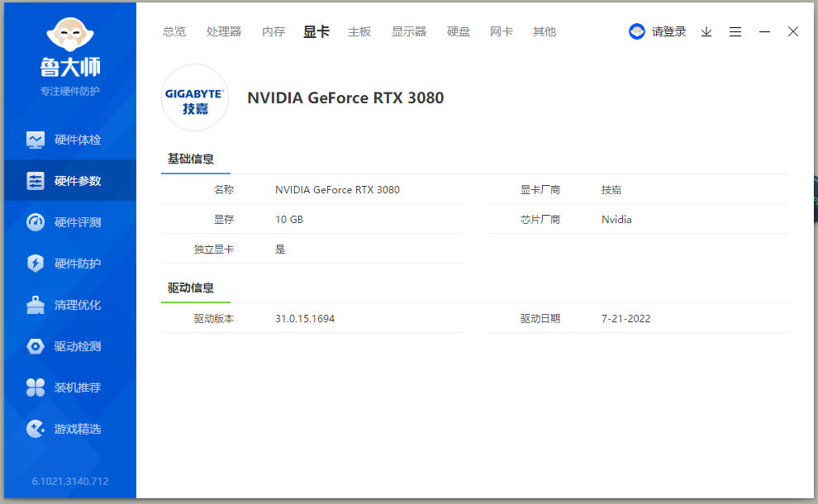Select 硬件参数 in the sidebar
This screenshot has width=818, height=504.
point(70,180)
